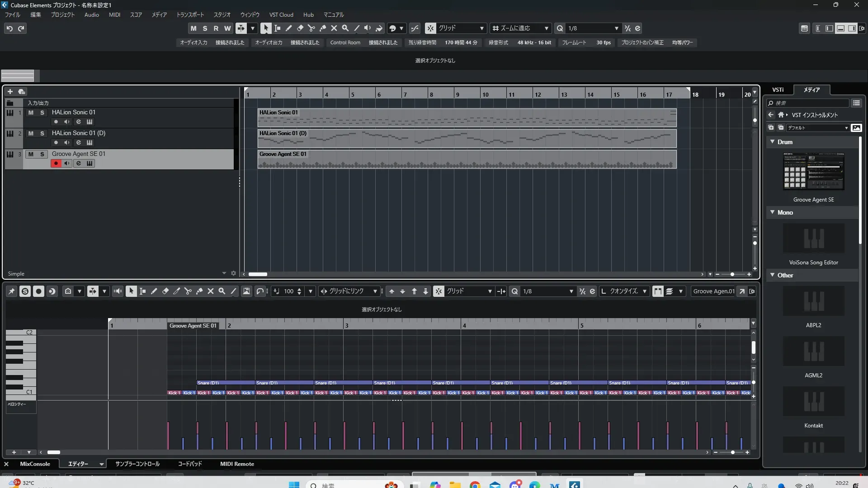The width and height of the screenshot is (868, 488).
Task: Select the Zoom magnifier tool in main toolbar
Action: click(x=345, y=28)
